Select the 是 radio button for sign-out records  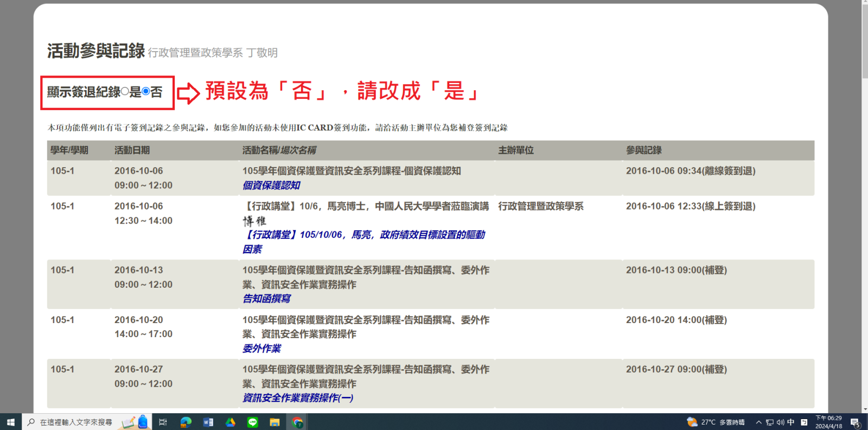tap(125, 92)
